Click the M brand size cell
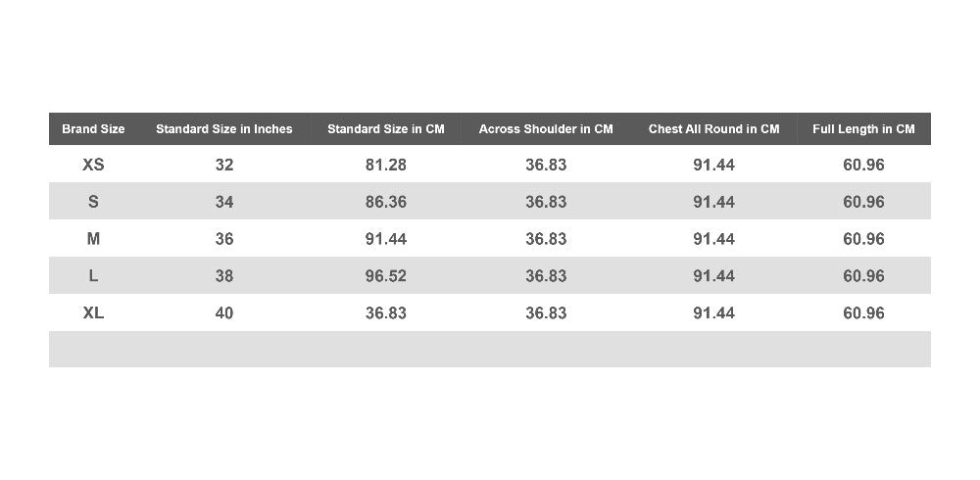Screen dimensions: 980x480 (93, 239)
